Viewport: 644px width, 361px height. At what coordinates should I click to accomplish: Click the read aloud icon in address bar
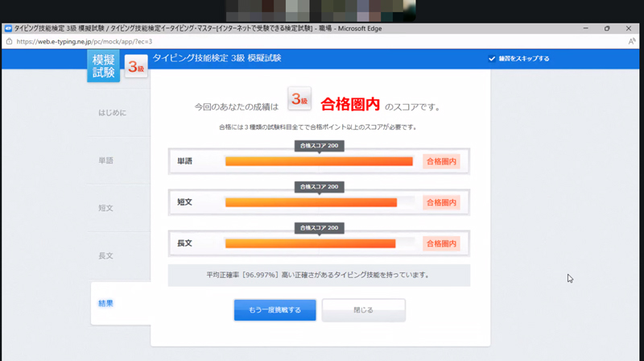pyautogui.click(x=632, y=41)
